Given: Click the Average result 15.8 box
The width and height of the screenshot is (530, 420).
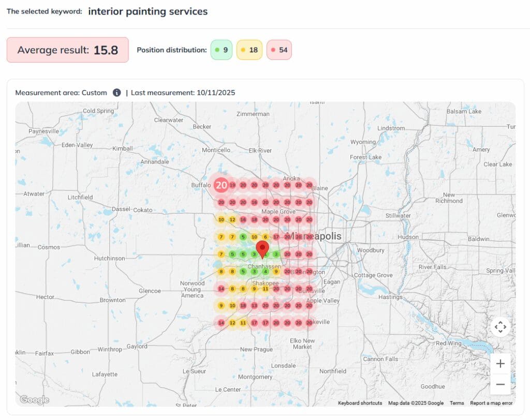Looking at the screenshot, I should pos(67,50).
